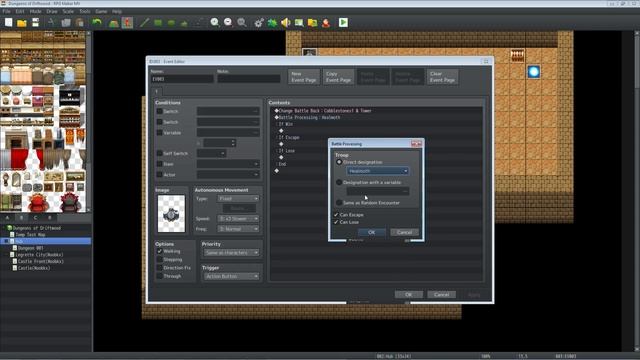Viewport: 640px width, 360px height.
Task: Switch to Event editing mode icon
Action: click(127, 22)
